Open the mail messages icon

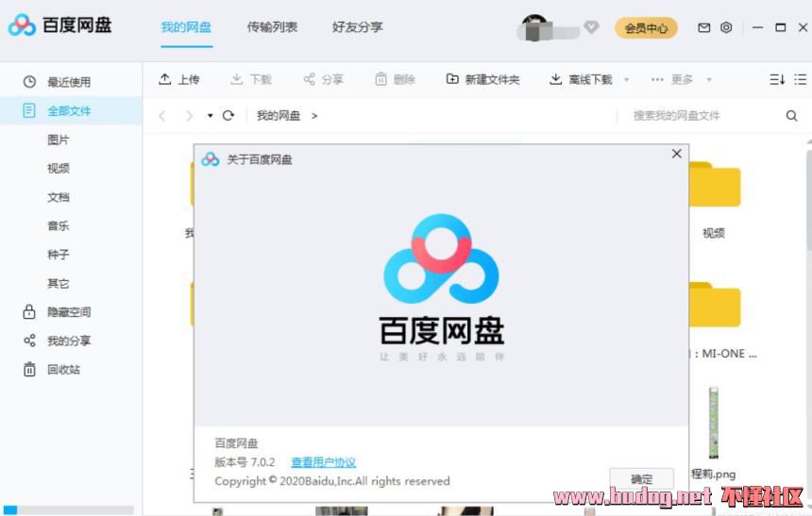(x=703, y=27)
